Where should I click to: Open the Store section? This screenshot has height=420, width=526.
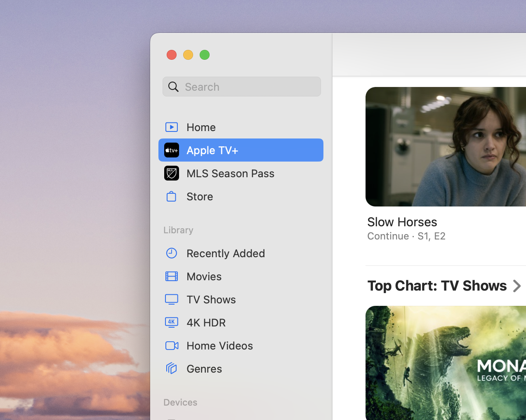(241, 196)
